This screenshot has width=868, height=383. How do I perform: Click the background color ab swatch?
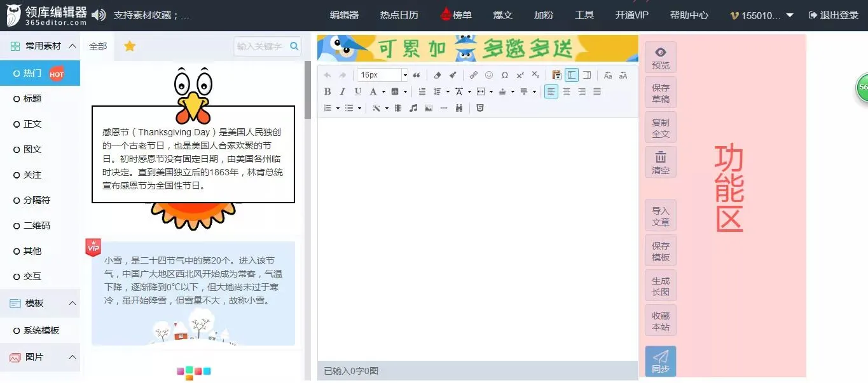tap(395, 91)
